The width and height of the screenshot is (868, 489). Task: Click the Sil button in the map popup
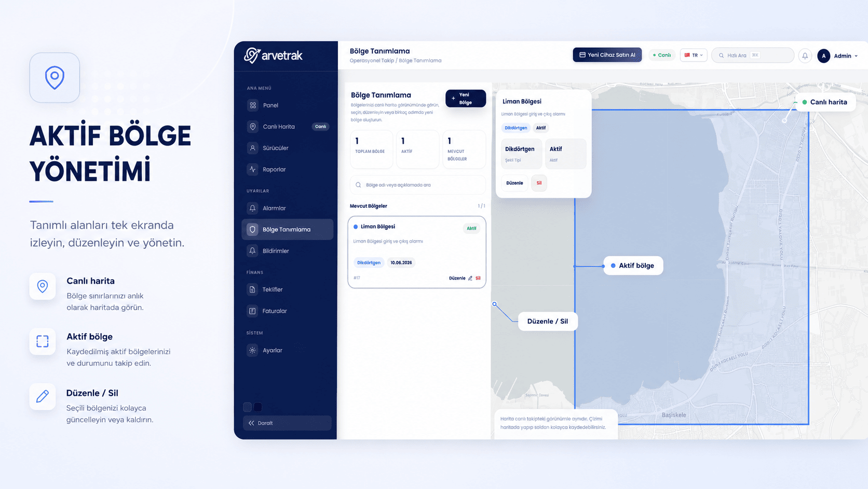pyautogui.click(x=539, y=183)
